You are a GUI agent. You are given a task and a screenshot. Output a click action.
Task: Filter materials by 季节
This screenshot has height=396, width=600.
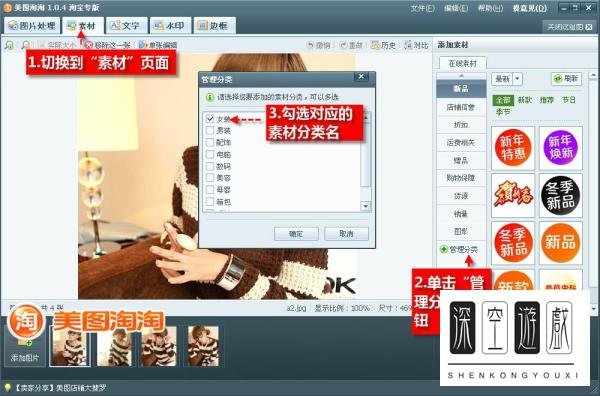coord(503,112)
